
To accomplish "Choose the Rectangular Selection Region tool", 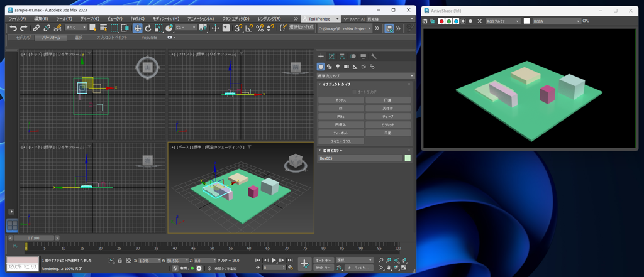I will pyautogui.click(x=114, y=28).
